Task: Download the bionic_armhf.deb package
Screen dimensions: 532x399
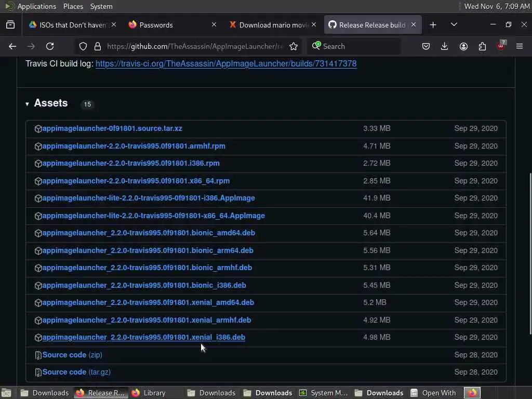Action: coord(147,268)
